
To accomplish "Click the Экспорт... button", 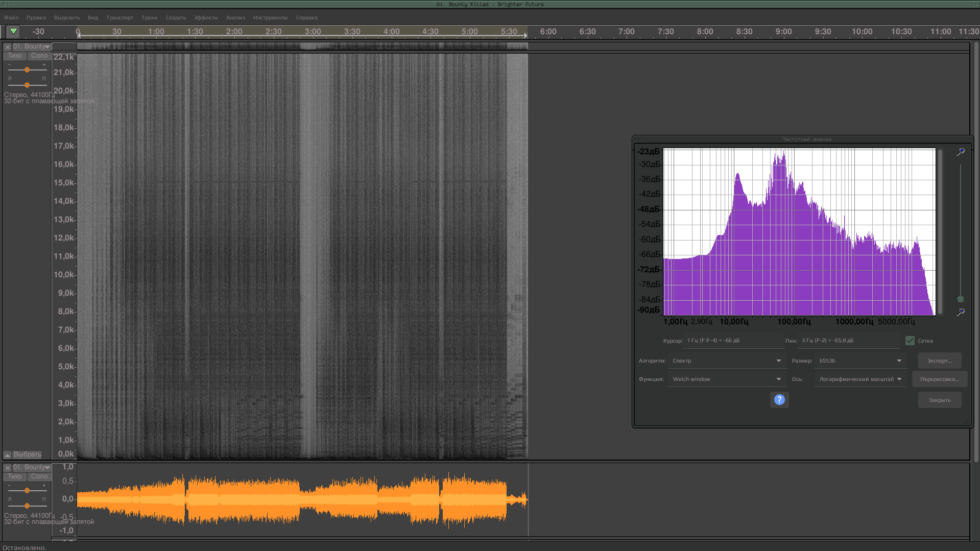I will pyautogui.click(x=940, y=361).
